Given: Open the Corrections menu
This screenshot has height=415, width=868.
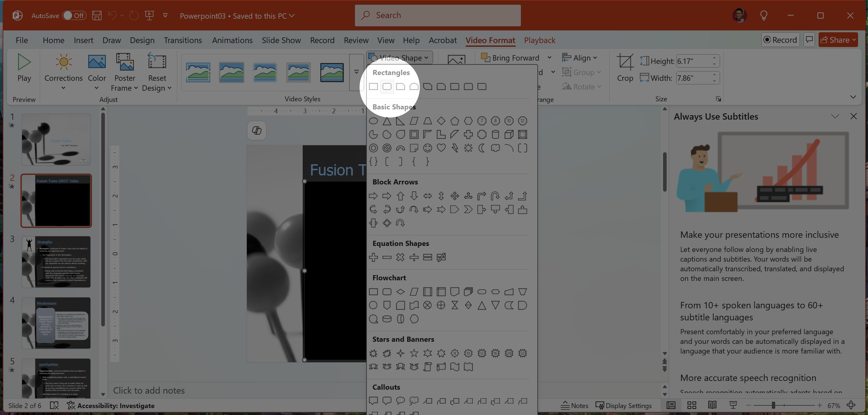Looking at the screenshot, I should click(63, 72).
